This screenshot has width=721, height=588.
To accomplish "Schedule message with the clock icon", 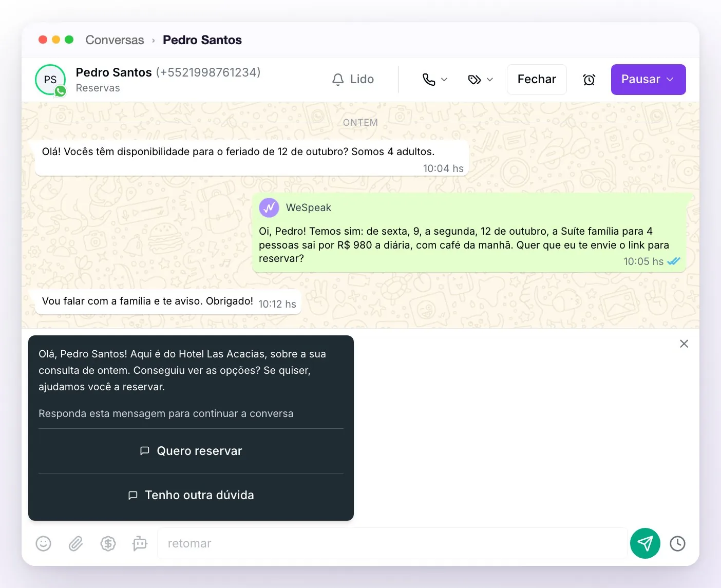I will tap(677, 543).
